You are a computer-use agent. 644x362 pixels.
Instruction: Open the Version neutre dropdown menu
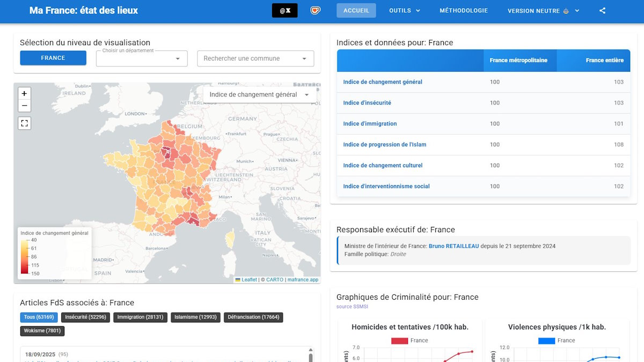(x=543, y=11)
